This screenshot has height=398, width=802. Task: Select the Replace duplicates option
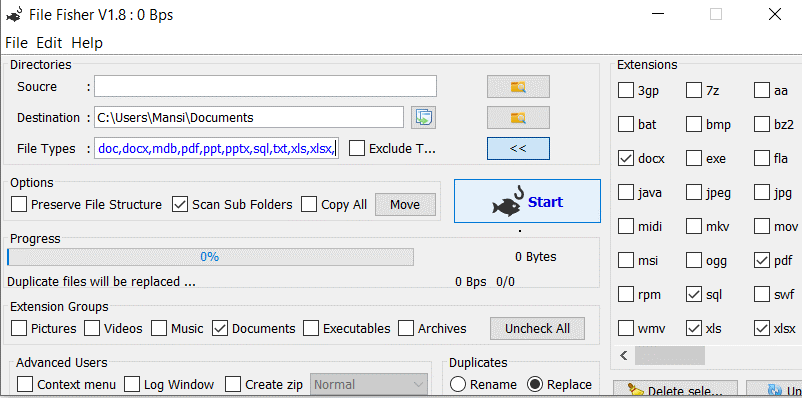[535, 384]
